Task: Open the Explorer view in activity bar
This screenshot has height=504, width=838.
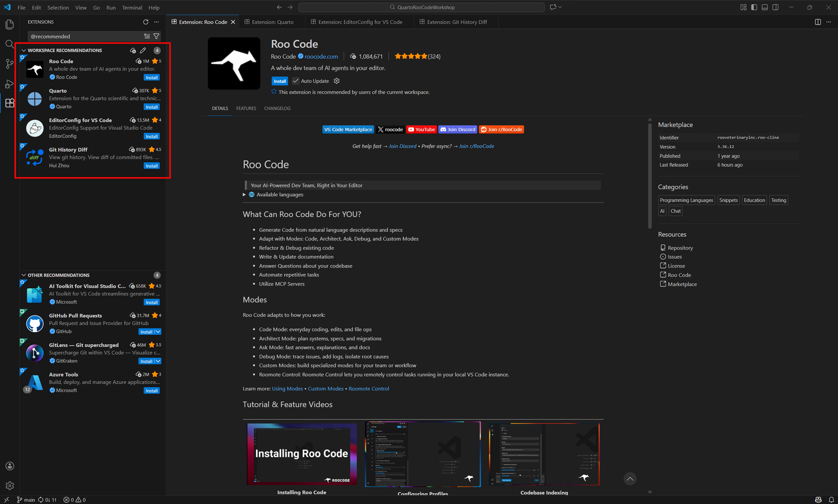Action: click(9, 24)
